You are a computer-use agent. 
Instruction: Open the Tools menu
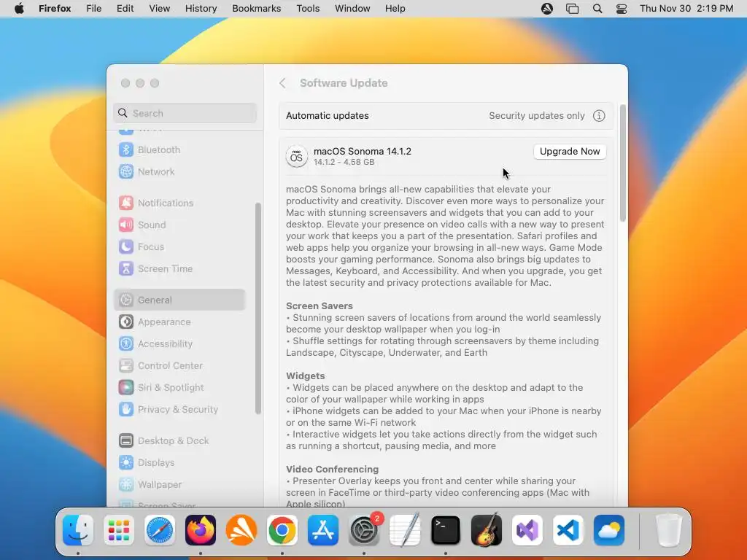309,9
